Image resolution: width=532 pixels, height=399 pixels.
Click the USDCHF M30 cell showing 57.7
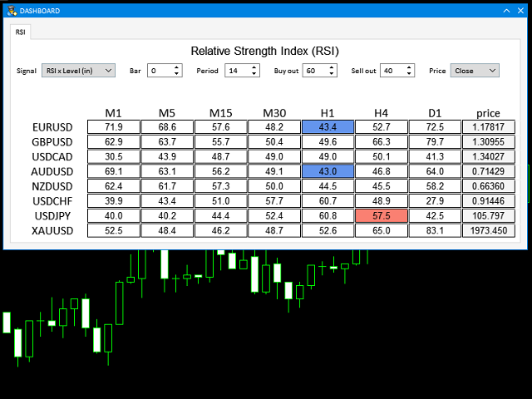click(x=274, y=200)
